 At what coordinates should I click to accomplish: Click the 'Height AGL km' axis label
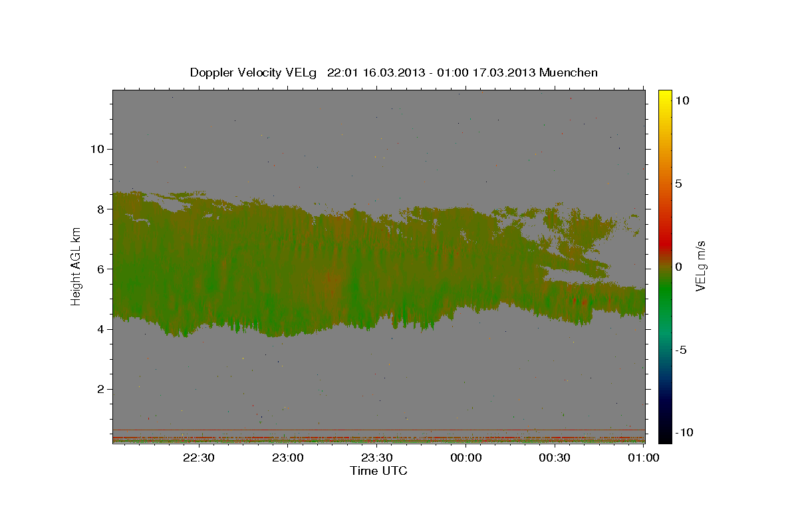click(x=76, y=267)
